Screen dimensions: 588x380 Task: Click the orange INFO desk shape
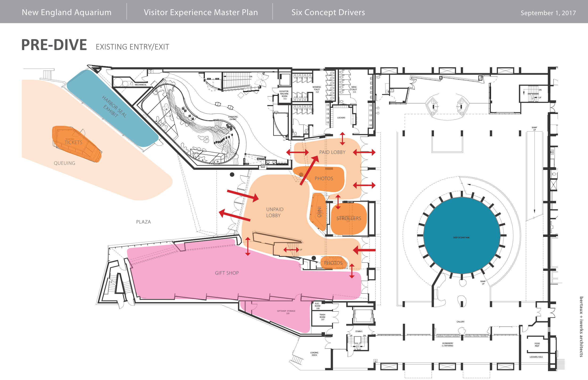[x=319, y=212]
